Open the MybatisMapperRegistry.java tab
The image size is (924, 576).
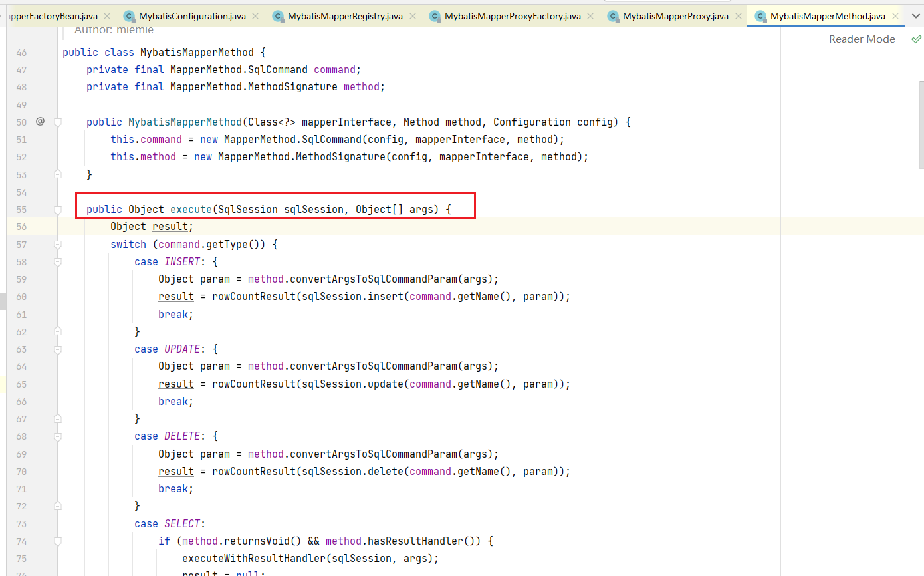(344, 16)
